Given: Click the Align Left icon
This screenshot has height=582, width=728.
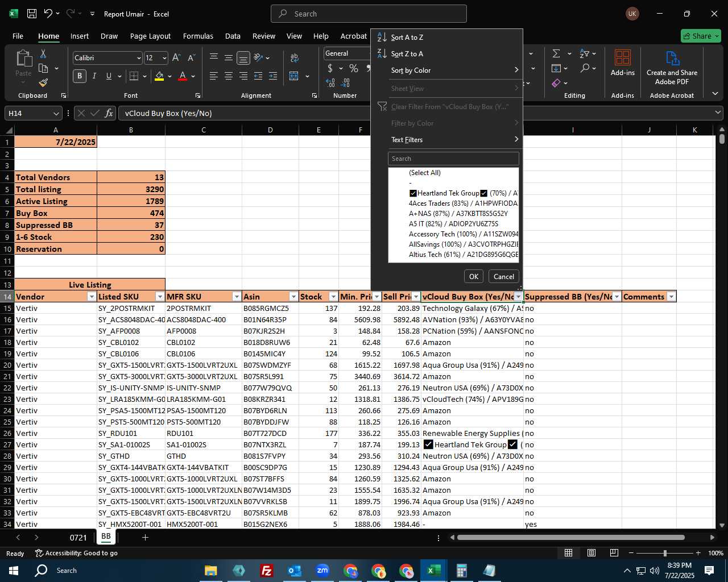Looking at the screenshot, I should coord(214,76).
